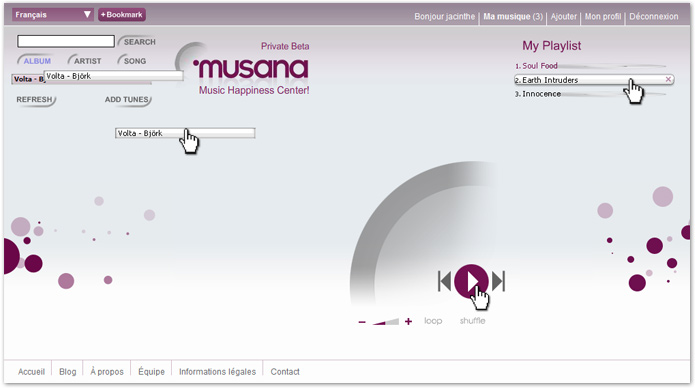
Task: Toggle loop mode
Action: point(433,321)
